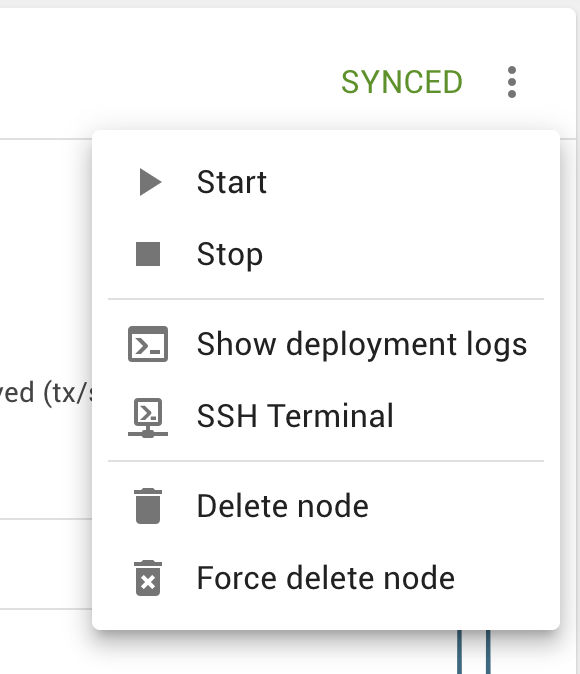This screenshot has width=580, height=674.
Task: Launch the SSH Terminal option
Action: tap(326, 416)
